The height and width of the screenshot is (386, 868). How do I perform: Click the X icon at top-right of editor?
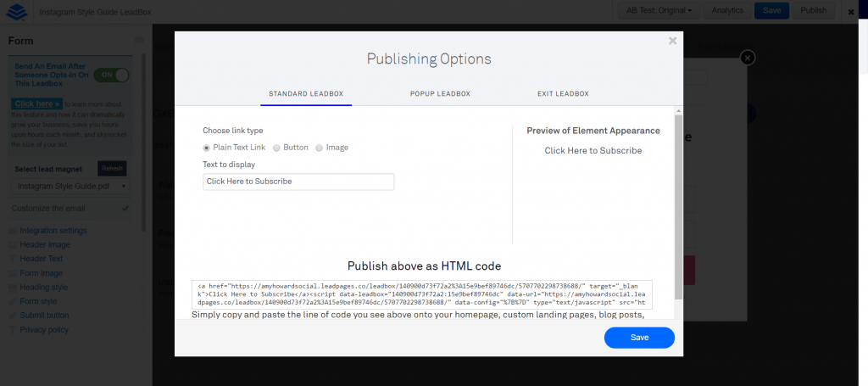tap(851, 12)
